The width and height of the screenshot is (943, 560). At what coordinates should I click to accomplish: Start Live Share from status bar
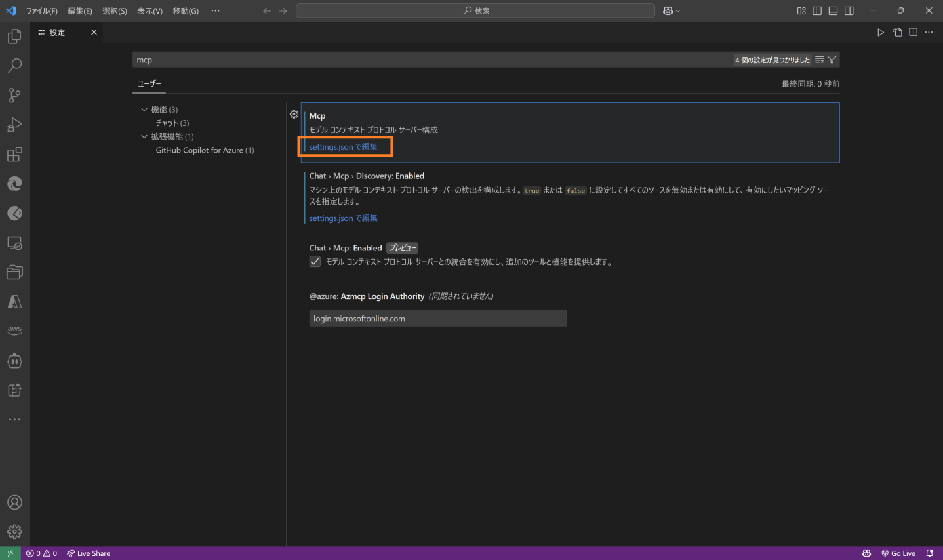point(89,553)
